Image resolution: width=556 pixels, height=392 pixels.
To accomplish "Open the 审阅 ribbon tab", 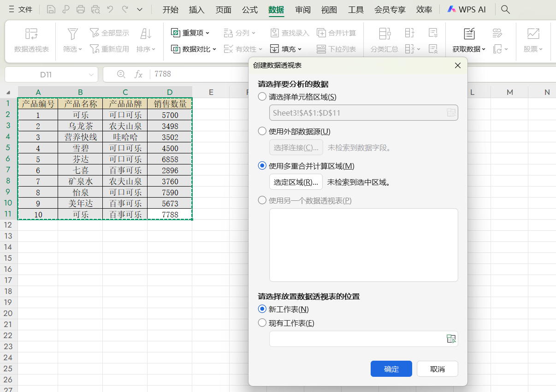I will tap(302, 9).
